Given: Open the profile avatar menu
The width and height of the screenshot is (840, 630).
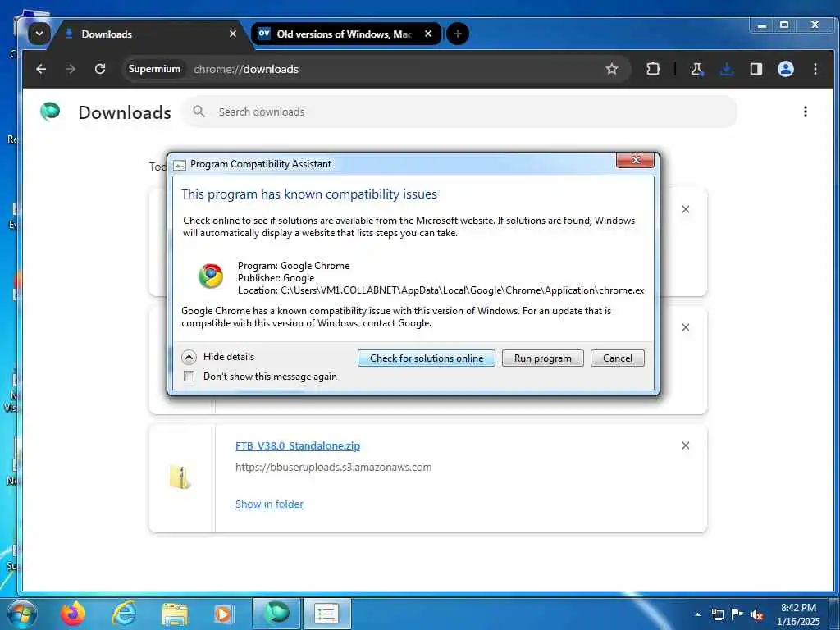Looking at the screenshot, I should click(x=785, y=69).
